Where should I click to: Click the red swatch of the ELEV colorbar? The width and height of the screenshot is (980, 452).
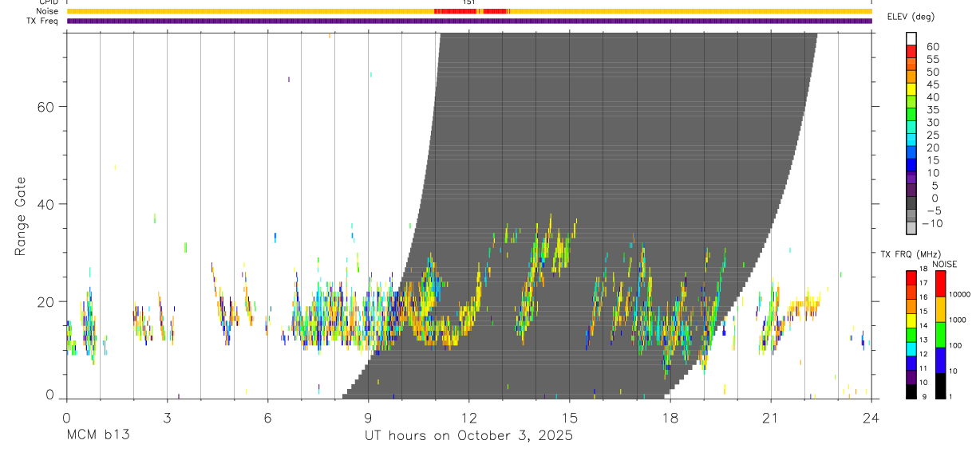point(911,51)
